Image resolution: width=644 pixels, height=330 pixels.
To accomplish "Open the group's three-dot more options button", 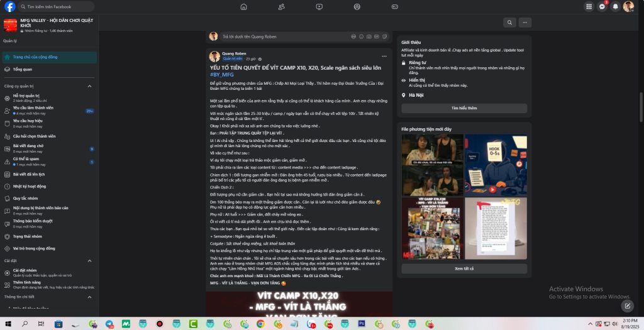I will coord(525,22).
